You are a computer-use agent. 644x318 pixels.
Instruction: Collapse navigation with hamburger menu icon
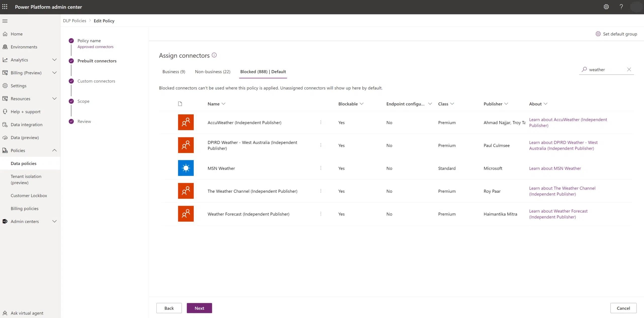tap(5, 21)
